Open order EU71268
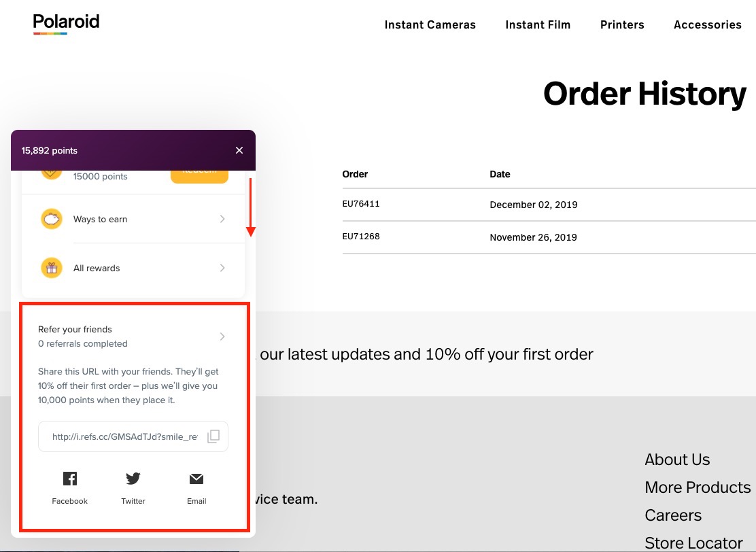Image resolution: width=756 pixels, height=552 pixels. click(361, 236)
